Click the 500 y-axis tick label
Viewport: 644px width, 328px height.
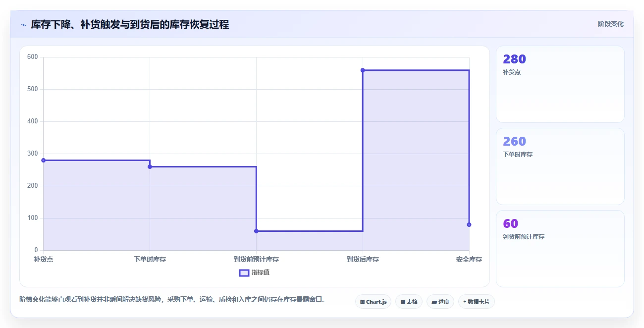click(x=33, y=89)
